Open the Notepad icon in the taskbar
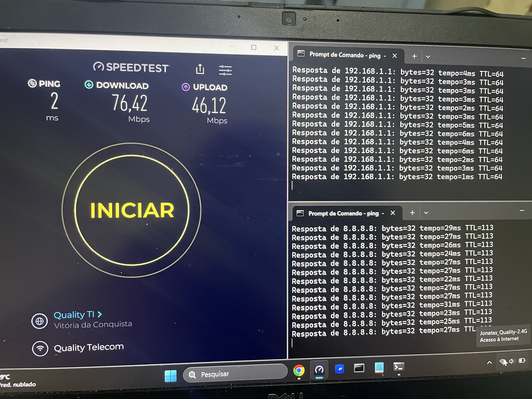 click(x=379, y=367)
